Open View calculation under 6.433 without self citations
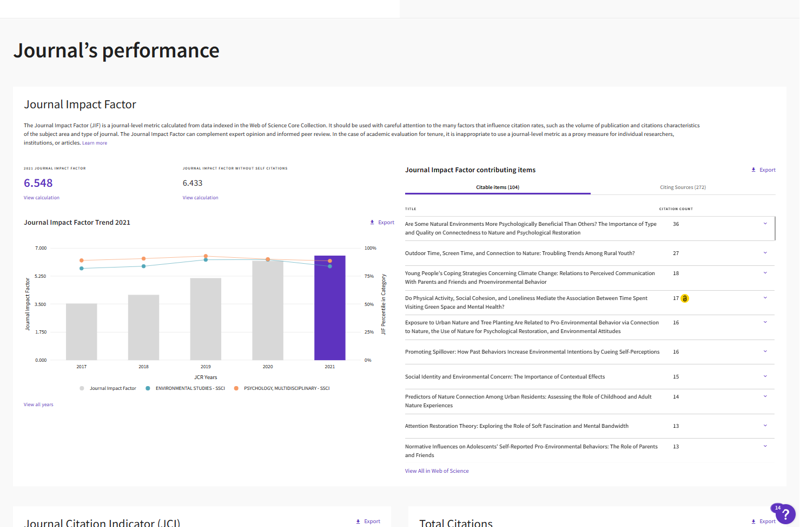The image size is (800, 527). point(200,198)
